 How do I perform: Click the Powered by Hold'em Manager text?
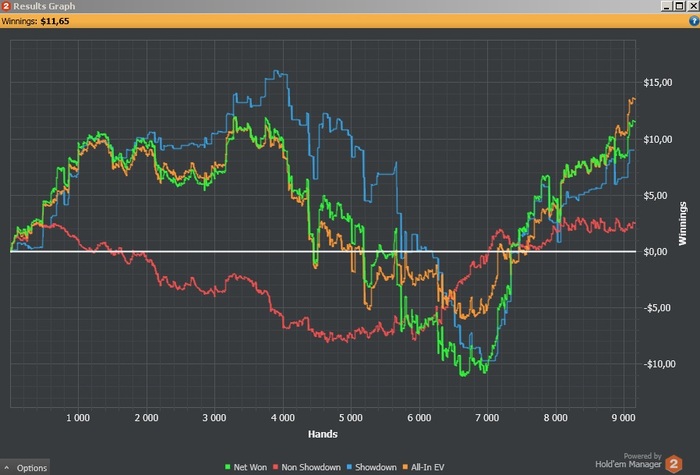pos(629,461)
